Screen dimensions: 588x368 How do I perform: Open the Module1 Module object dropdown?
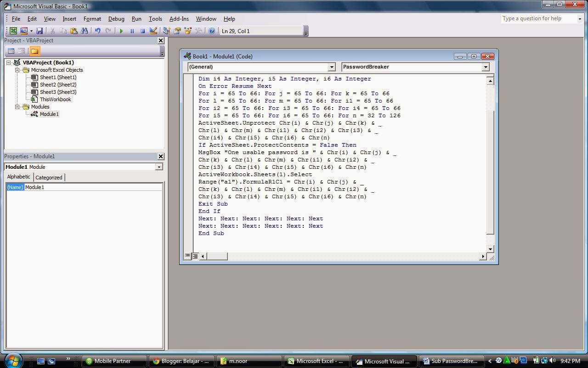pos(159,167)
